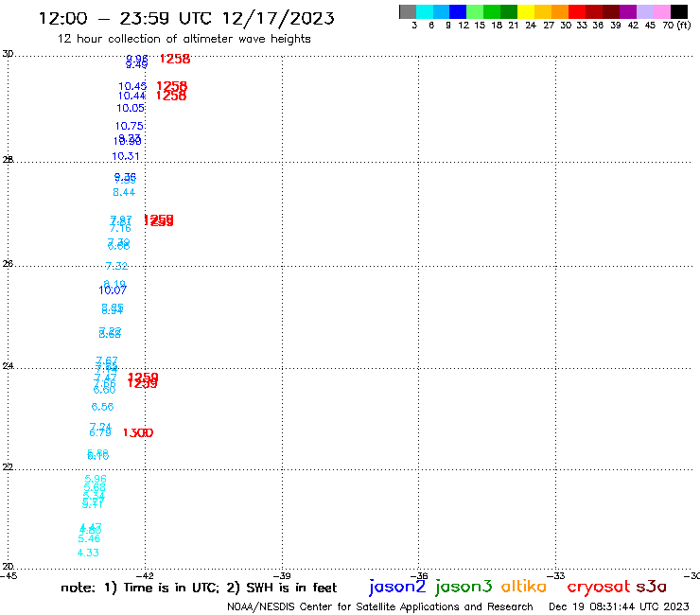Click the wave height value '10.05'
The image size is (700, 615).
(131, 108)
